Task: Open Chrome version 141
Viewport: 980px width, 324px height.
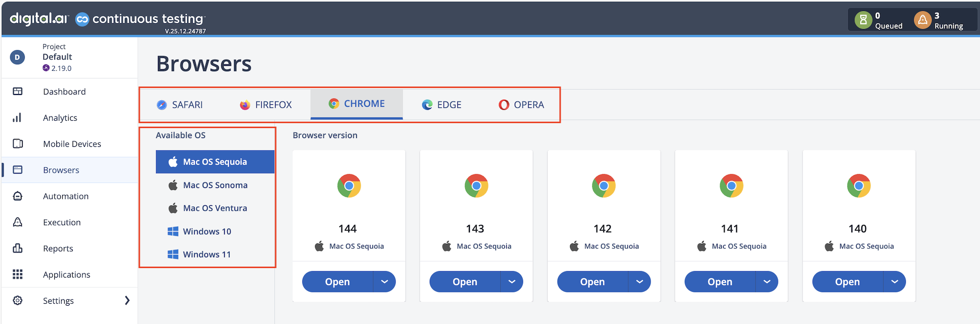Action: pyautogui.click(x=720, y=281)
